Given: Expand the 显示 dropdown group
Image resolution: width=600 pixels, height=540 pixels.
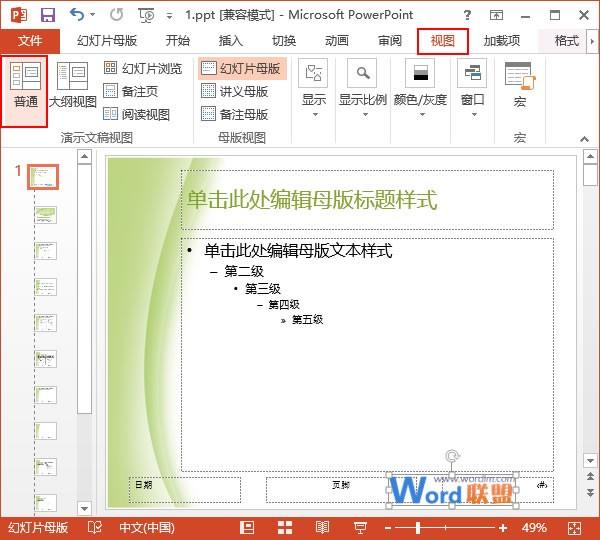Looking at the screenshot, I should [314, 89].
